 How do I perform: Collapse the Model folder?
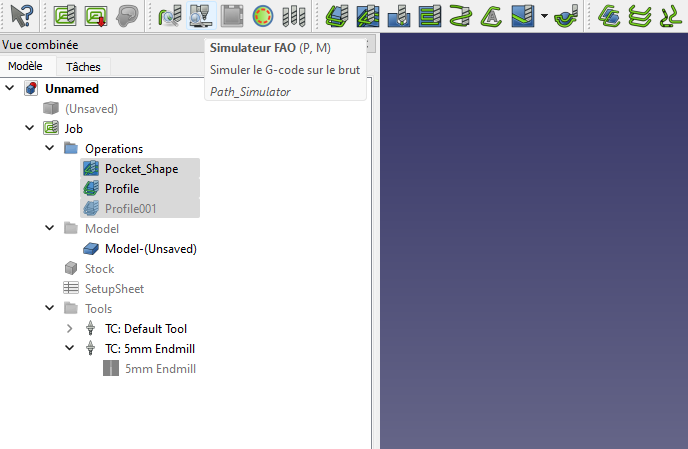point(50,228)
